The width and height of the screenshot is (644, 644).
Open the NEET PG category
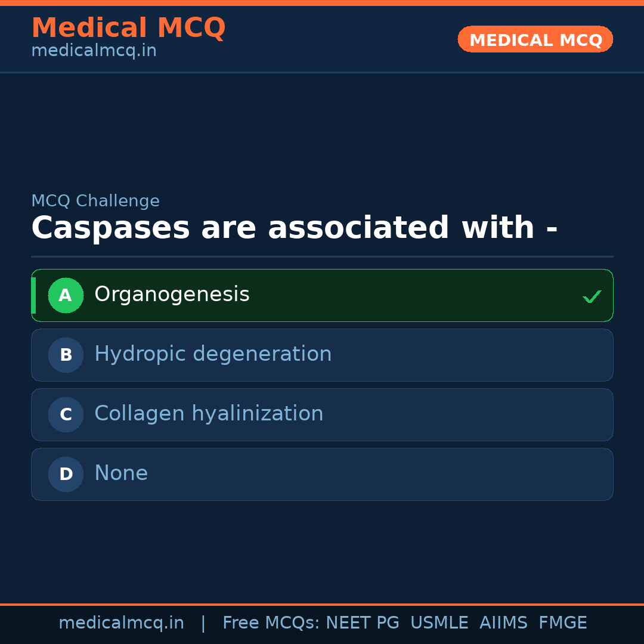pos(362,623)
